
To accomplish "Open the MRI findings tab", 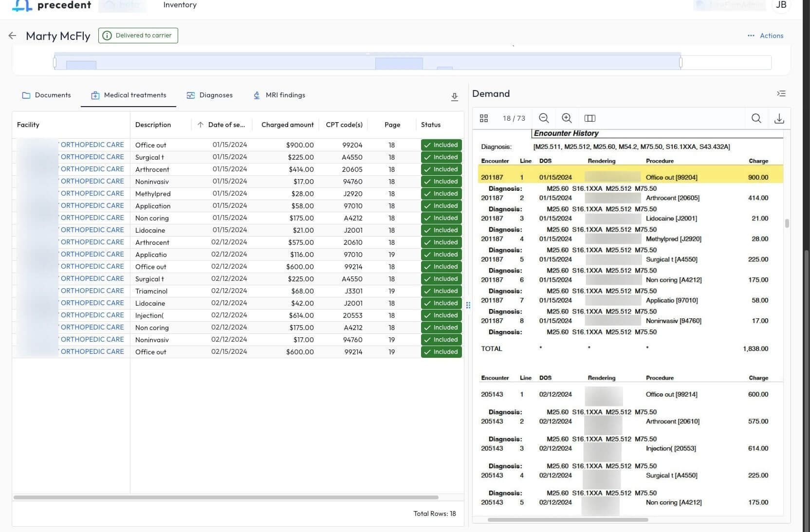I will [x=279, y=95].
